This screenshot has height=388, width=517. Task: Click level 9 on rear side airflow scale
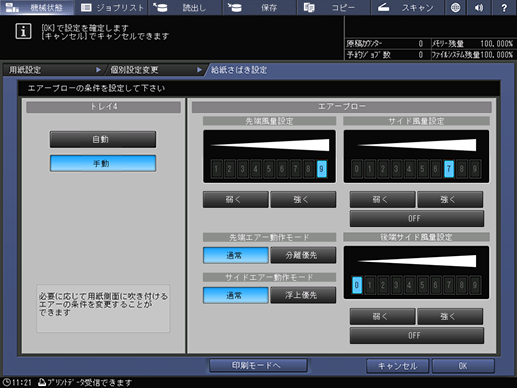click(475, 285)
